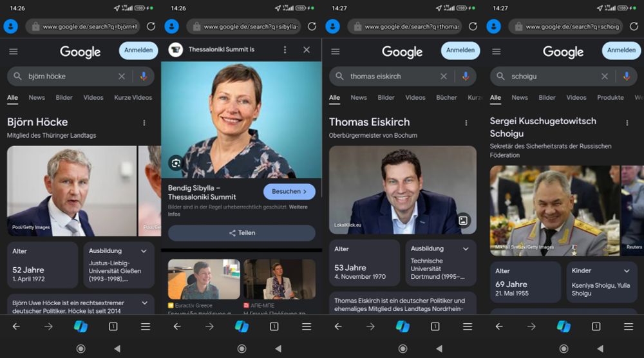
Task: Tap Anmelden button in Höcke screen
Action: coord(138,50)
